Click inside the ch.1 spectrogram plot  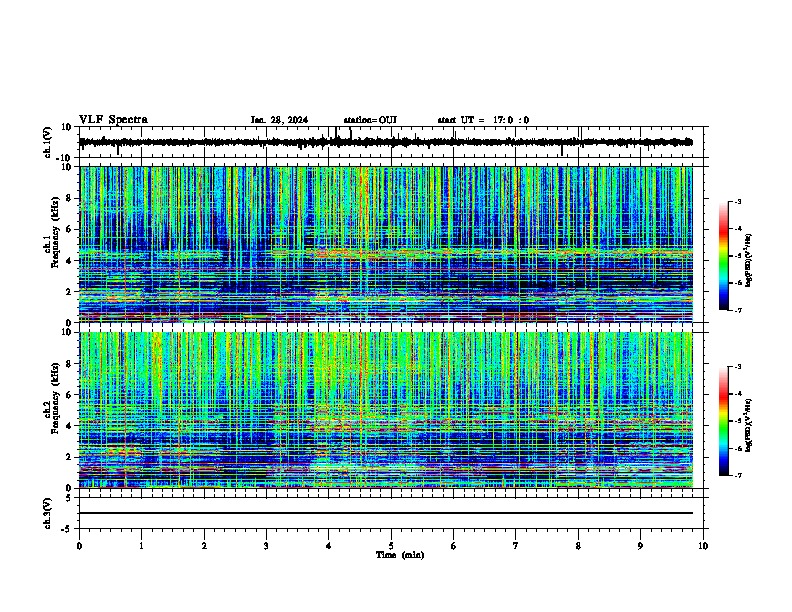(x=386, y=244)
